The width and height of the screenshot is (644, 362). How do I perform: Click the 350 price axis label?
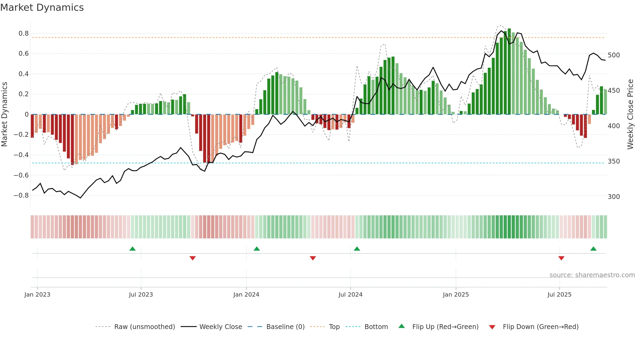(x=614, y=161)
